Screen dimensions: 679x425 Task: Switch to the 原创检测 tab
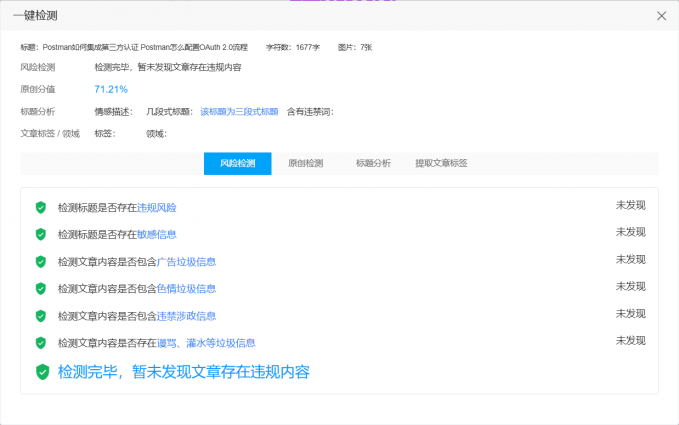tap(305, 163)
